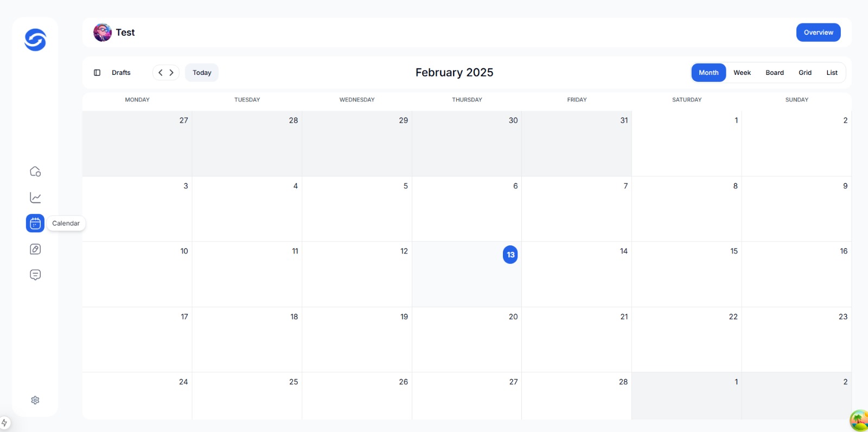Switch to List view
Viewport: 868px width, 432px height.
pos(832,73)
